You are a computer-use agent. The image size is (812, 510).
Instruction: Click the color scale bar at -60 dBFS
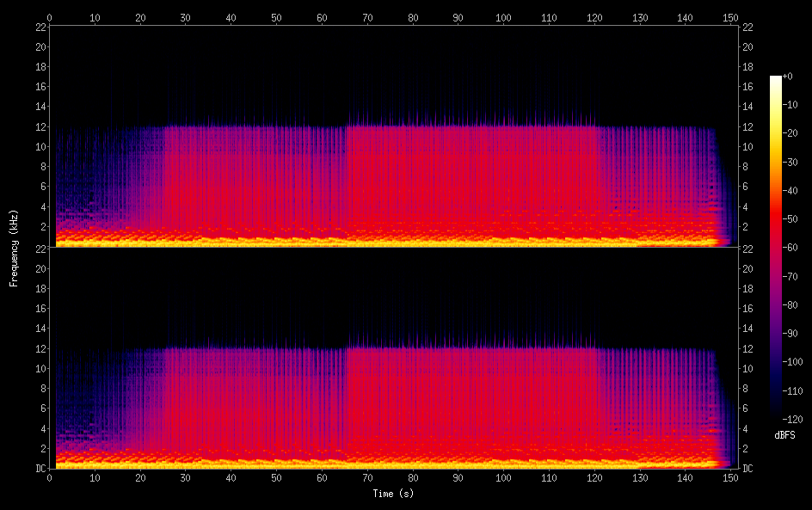point(776,248)
